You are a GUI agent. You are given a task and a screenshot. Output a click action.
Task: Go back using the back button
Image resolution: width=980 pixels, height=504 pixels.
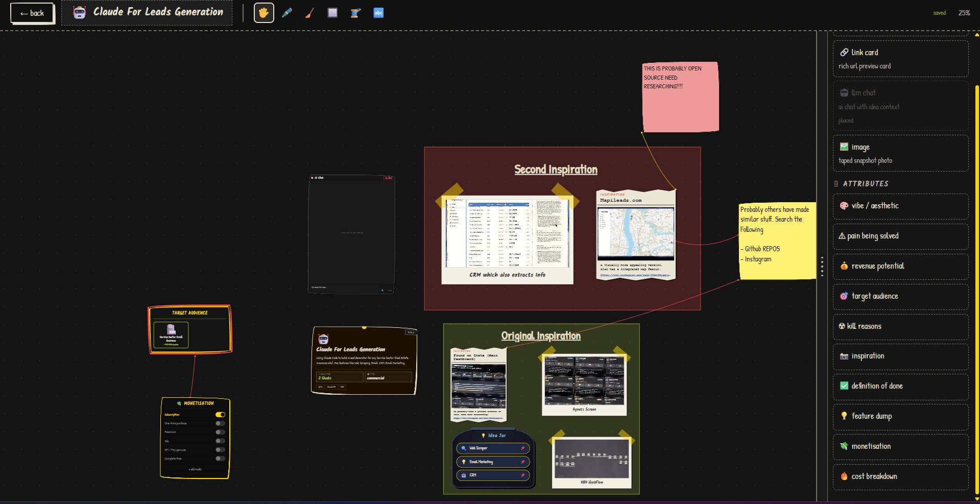[32, 13]
